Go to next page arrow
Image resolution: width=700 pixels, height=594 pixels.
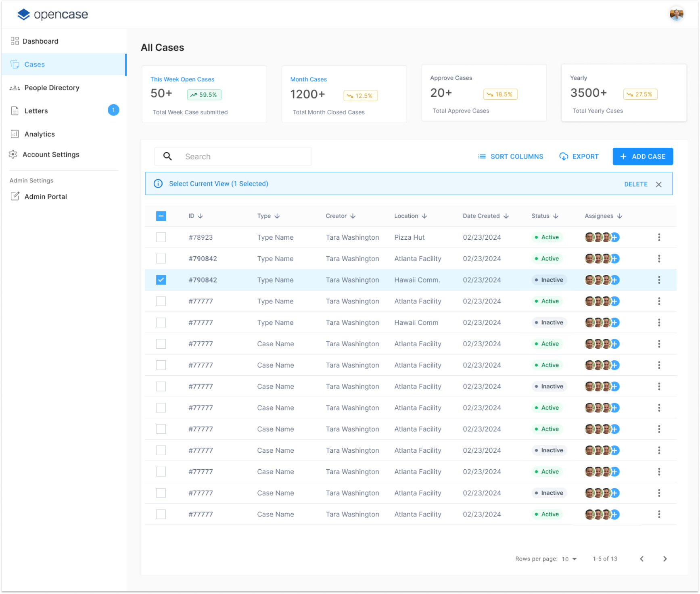coord(665,559)
